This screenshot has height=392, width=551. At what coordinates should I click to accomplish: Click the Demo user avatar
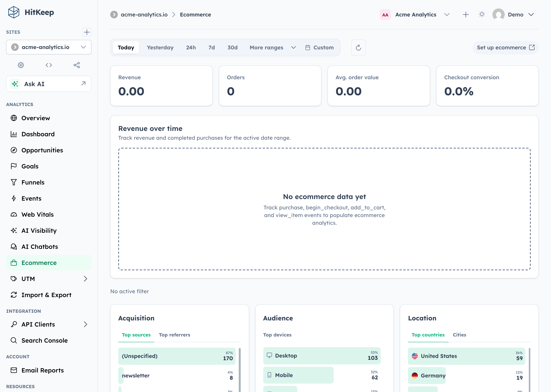pyautogui.click(x=498, y=15)
